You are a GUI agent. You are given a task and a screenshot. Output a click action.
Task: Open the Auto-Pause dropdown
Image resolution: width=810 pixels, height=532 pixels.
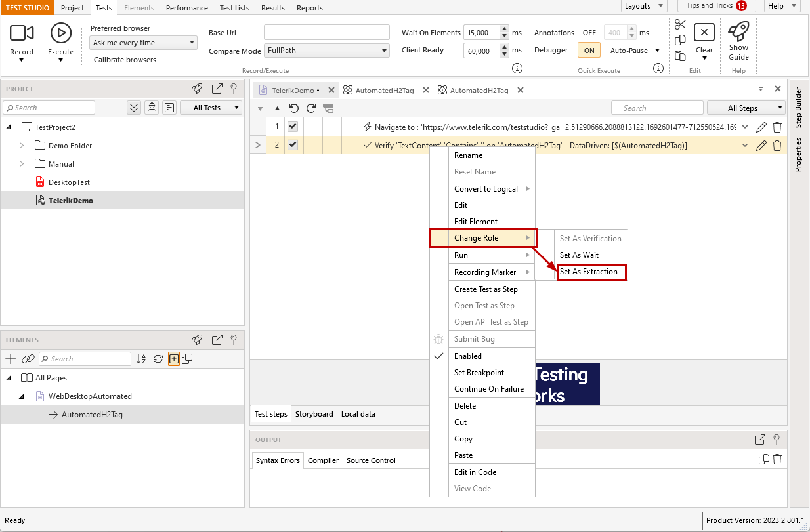pos(635,51)
